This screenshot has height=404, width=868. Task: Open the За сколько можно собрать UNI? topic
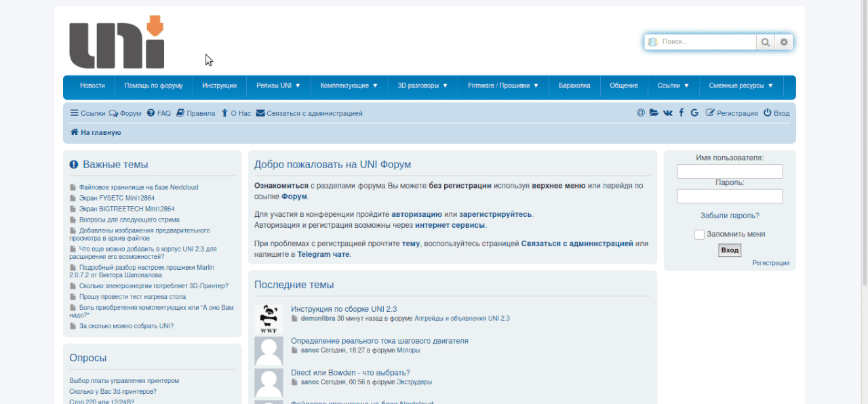(x=126, y=326)
